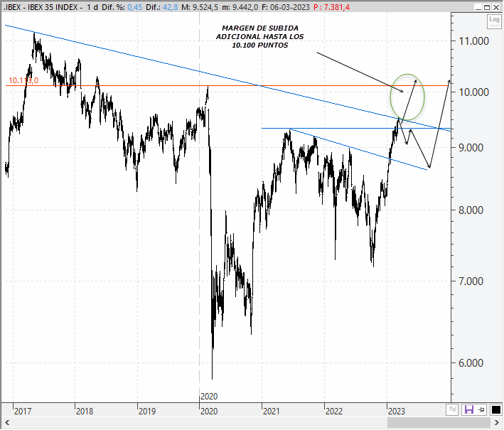Screen dimensions: 504x430
Task: Click the 2018 time axis label
Action: pyautogui.click(x=85, y=412)
